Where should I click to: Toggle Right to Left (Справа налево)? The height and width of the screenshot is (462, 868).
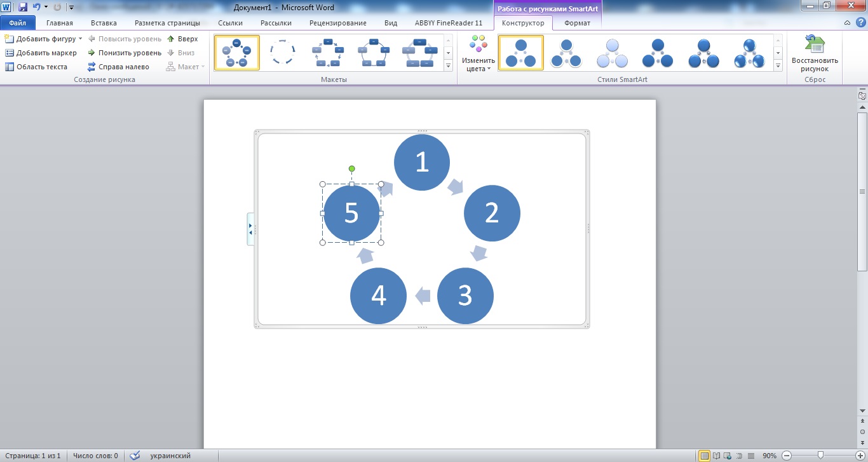pyautogui.click(x=92, y=67)
